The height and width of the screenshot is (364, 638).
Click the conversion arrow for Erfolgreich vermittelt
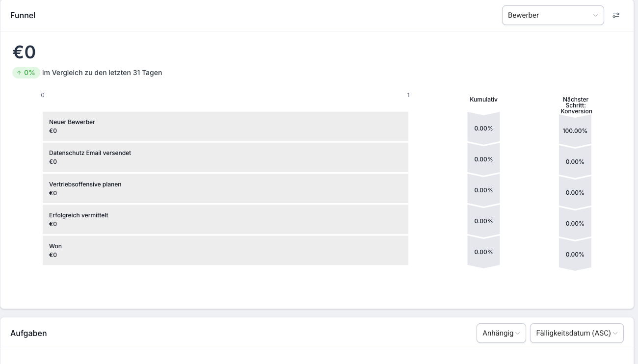(575, 224)
